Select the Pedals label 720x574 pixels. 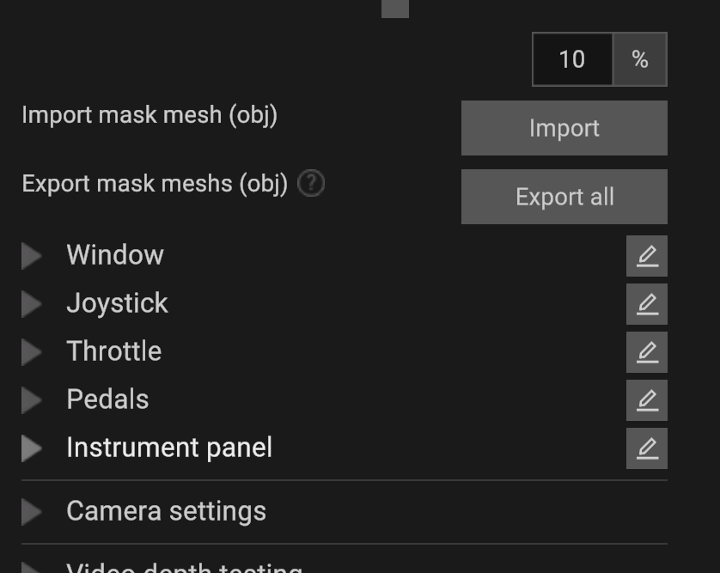[x=107, y=399]
